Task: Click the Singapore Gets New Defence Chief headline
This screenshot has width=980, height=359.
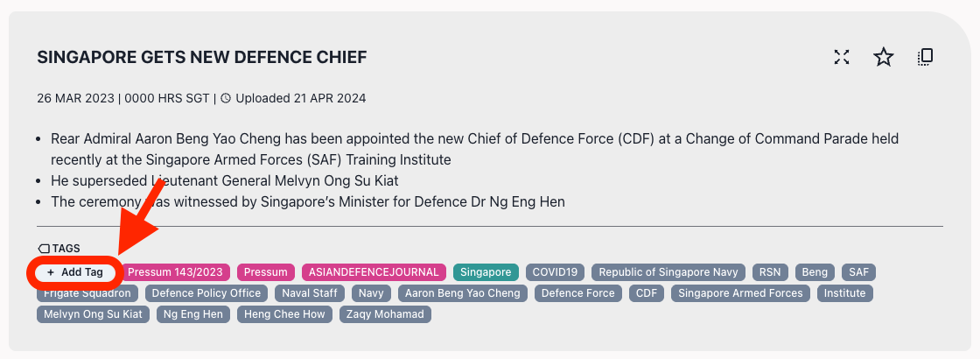Action: (202, 58)
